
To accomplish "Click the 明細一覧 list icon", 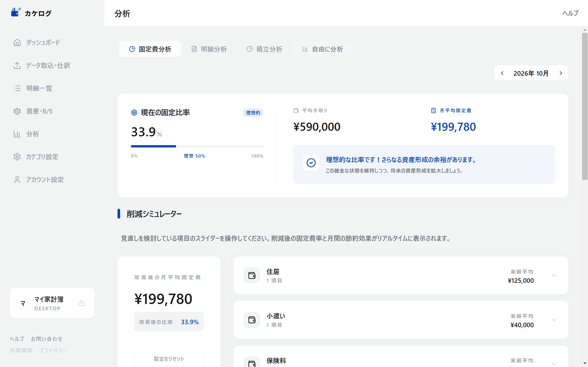I will [x=17, y=88].
